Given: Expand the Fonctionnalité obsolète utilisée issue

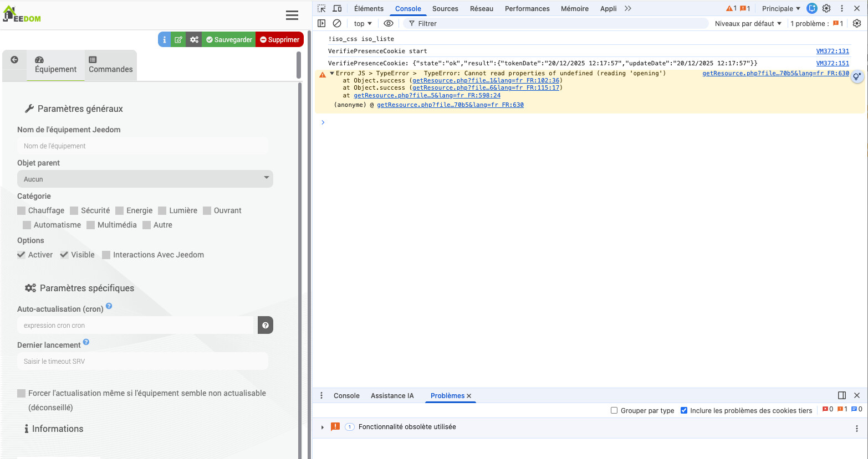Looking at the screenshot, I should [x=322, y=427].
